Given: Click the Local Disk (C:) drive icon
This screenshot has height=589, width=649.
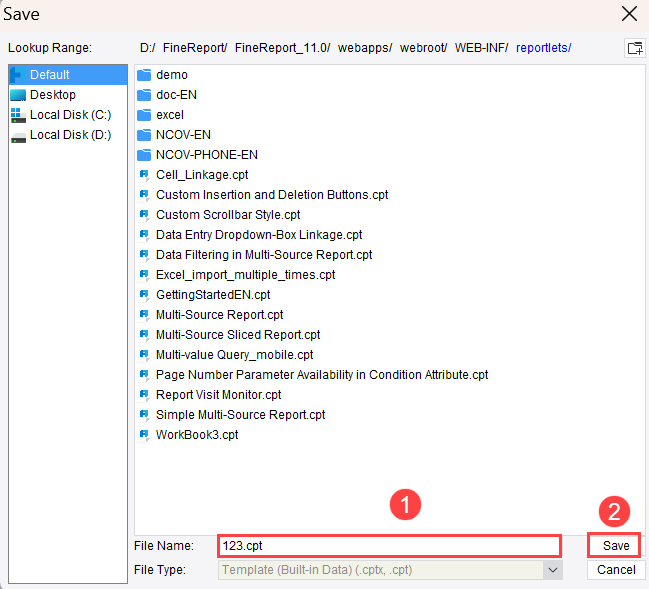Looking at the screenshot, I should coord(18,115).
